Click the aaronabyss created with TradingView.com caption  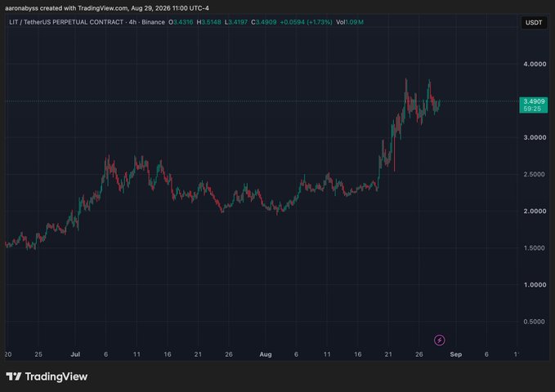[107, 8]
